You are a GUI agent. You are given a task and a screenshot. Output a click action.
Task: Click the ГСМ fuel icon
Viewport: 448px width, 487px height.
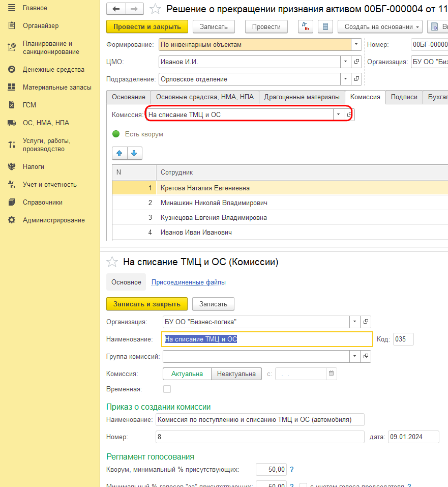[x=12, y=105]
